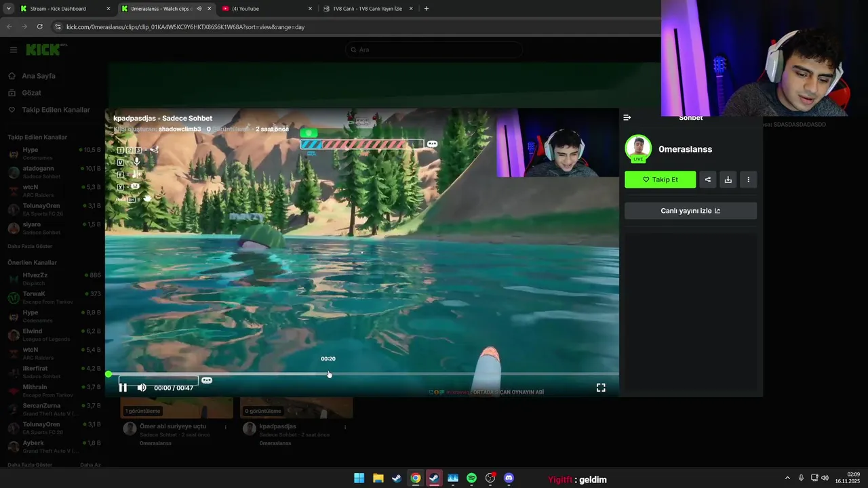Open Mithrain recommended channel

click(x=54, y=391)
